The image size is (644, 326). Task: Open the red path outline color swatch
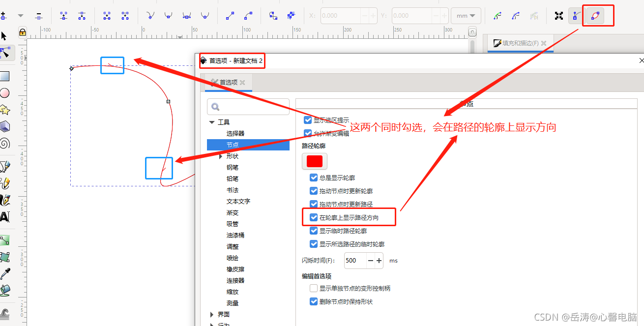pyautogui.click(x=315, y=161)
